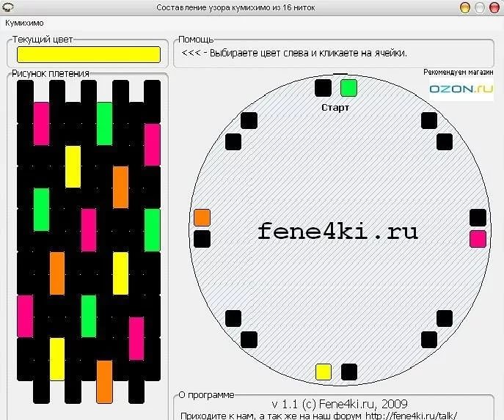Click lower black cell of the disk's upper-right pair
The image size is (504, 420).
click(x=445, y=142)
